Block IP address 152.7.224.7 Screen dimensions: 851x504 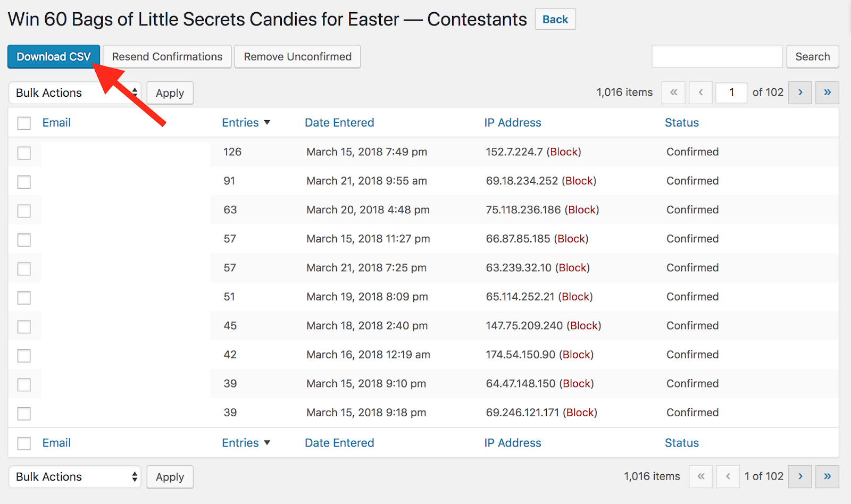tap(564, 152)
